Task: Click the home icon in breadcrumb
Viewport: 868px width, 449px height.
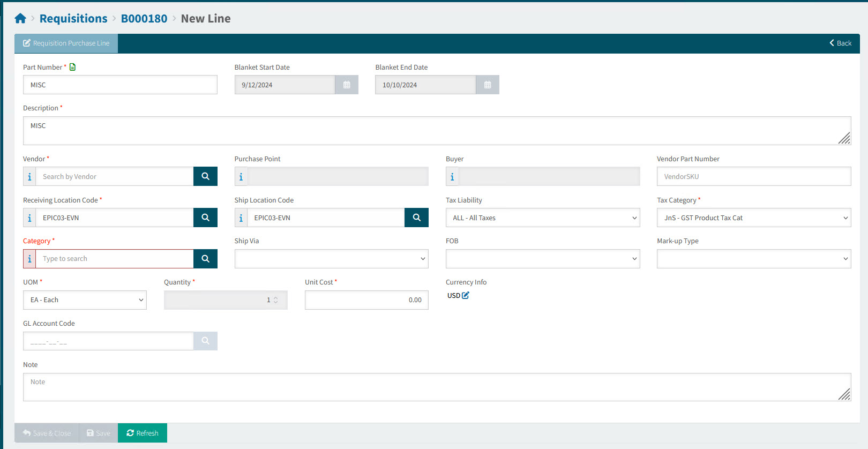Action: (x=20, y=19)
